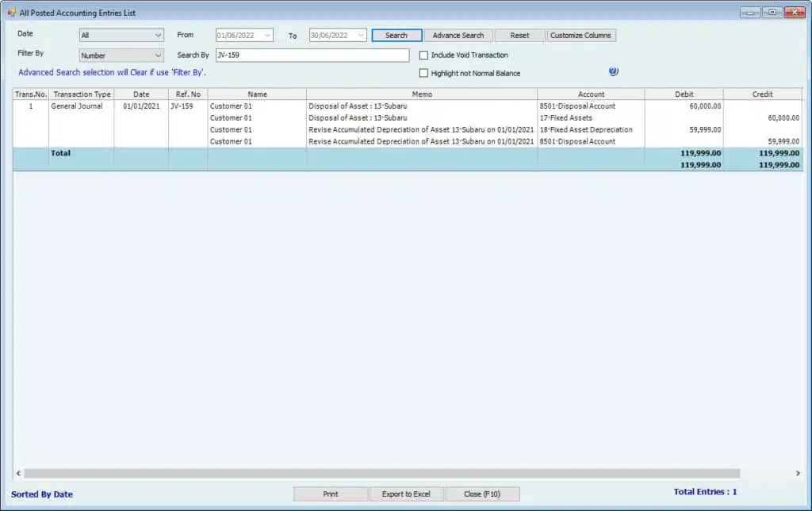This screenshot has width=812, height=511.
Task: Print the accounting entries list
Action: pos(331,494)
